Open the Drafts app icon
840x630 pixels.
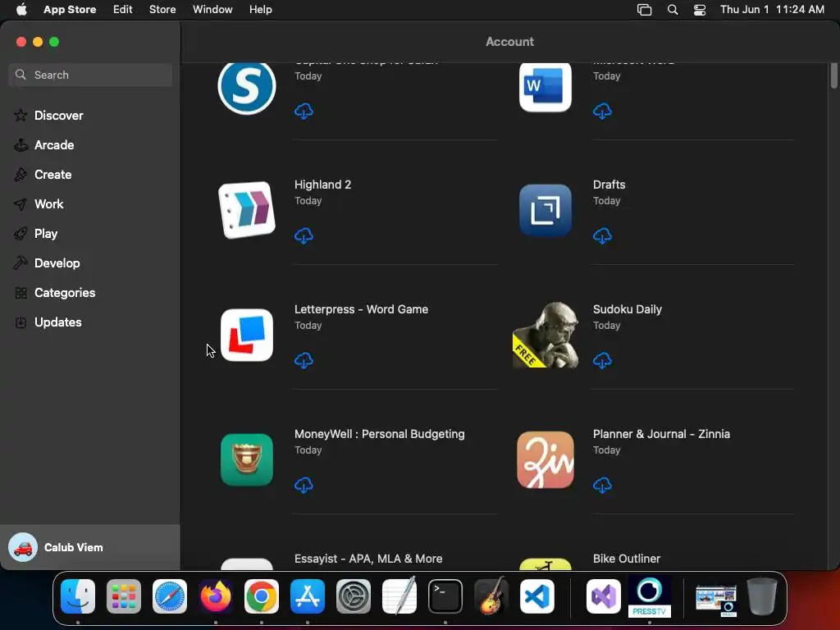(546, 210)
